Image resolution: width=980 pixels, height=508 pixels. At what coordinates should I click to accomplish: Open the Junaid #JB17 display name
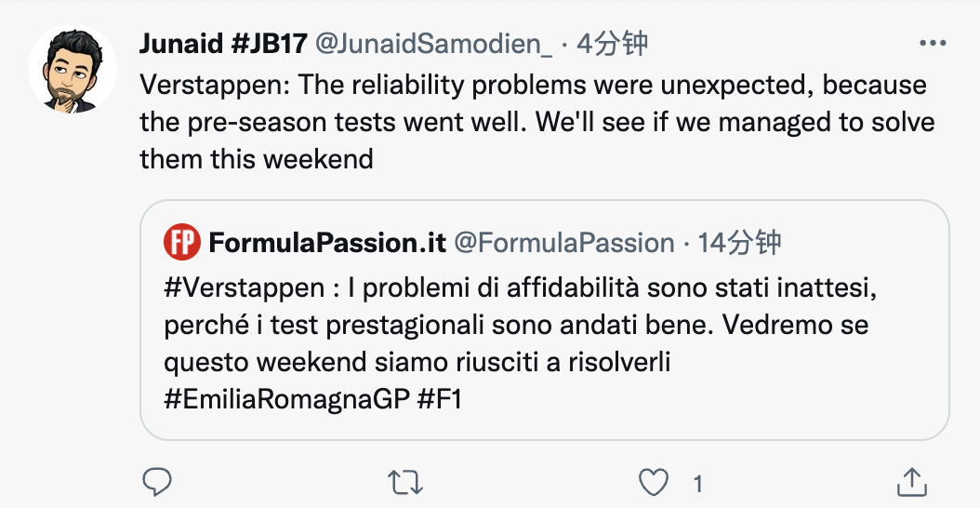point(223,44)
